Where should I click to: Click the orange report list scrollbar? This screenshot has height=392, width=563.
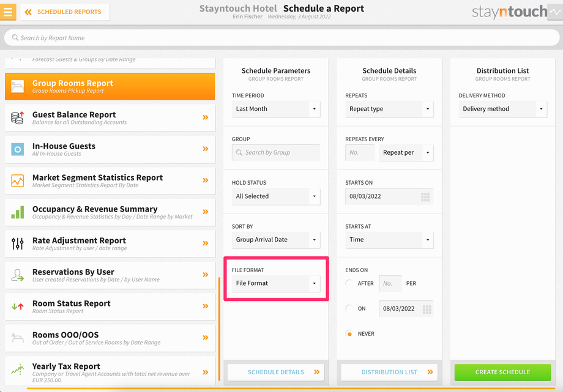coord(219,328)
